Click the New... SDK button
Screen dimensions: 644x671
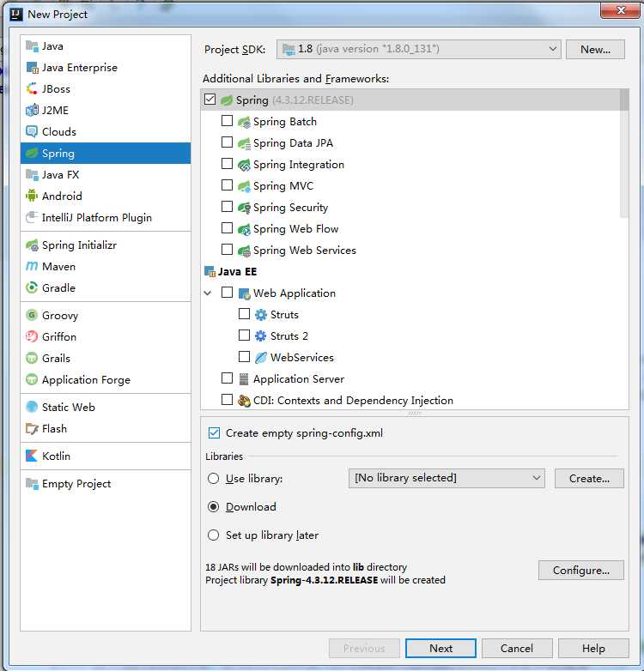[x=595, y=49]
